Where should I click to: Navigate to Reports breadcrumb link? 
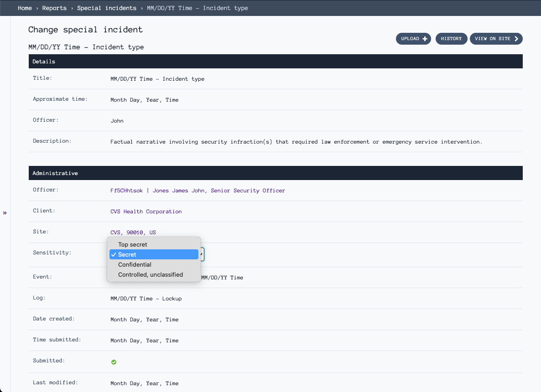pos(54,8)
